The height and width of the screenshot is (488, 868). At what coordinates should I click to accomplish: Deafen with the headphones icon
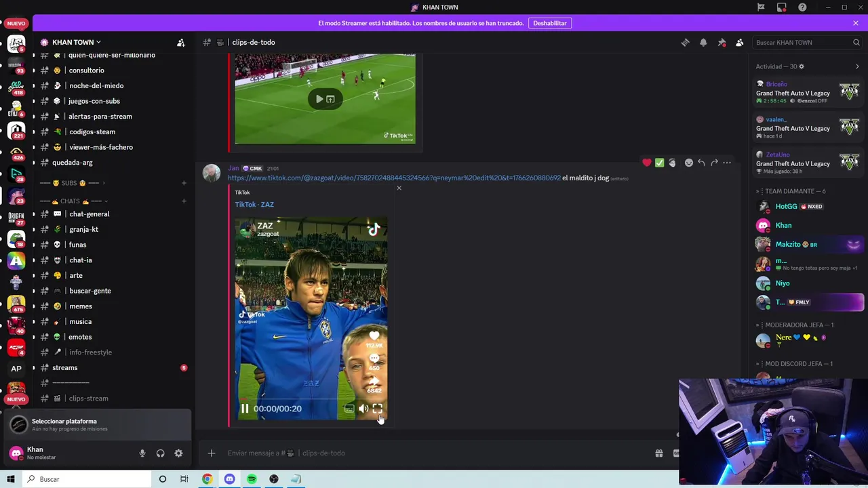(x=161, y=453)
